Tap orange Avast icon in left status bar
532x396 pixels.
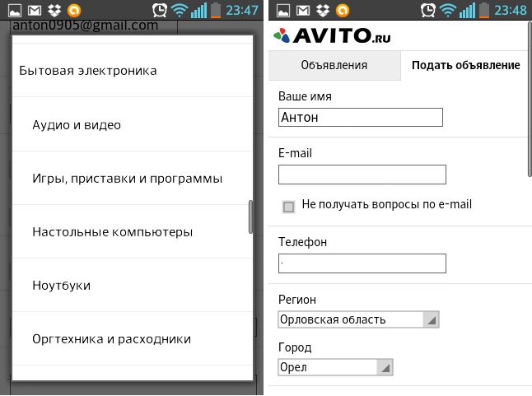[74, 11]
